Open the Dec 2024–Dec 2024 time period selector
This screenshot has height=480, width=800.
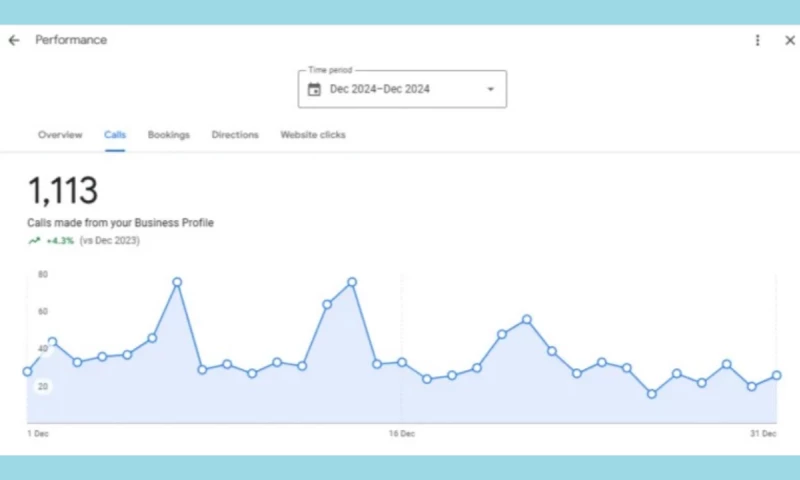click(402, 89)
